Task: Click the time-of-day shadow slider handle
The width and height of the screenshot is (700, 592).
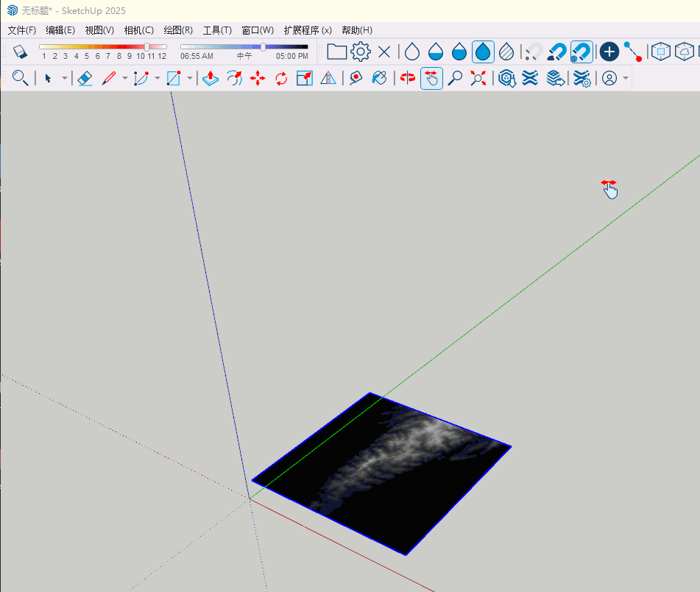Action: click(264, 46)
